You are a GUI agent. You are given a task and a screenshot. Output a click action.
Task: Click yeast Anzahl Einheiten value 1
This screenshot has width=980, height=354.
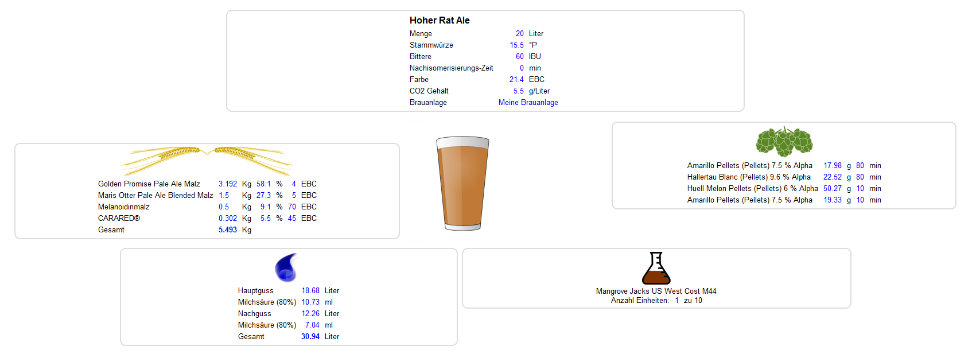pyautogui.click(x=676, y=301)
